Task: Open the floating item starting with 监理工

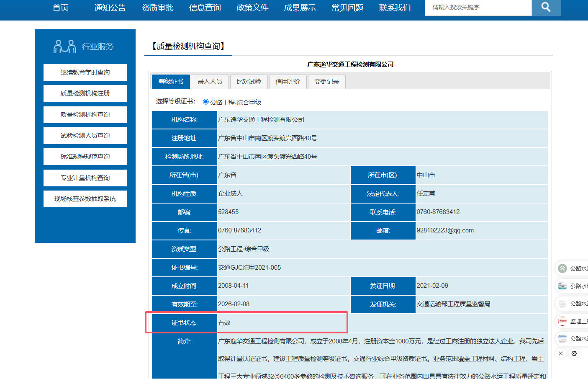Action: pos(573,321)
